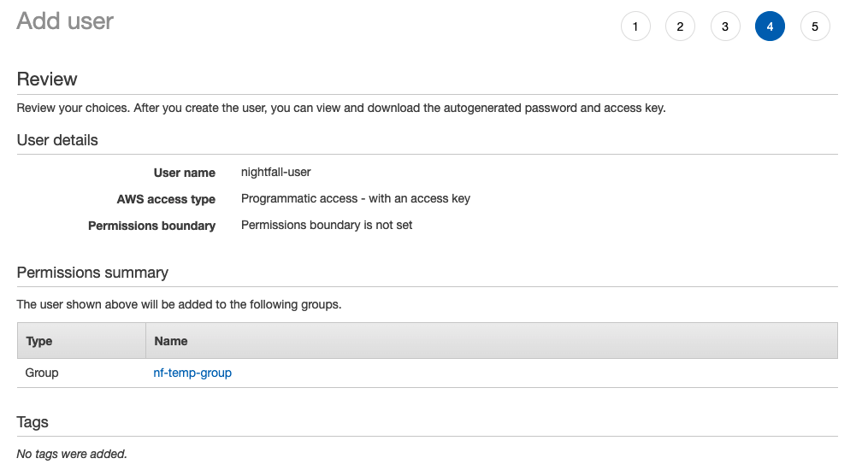
Task: Click the Programmatic access type value
Action: pos(355,198)
